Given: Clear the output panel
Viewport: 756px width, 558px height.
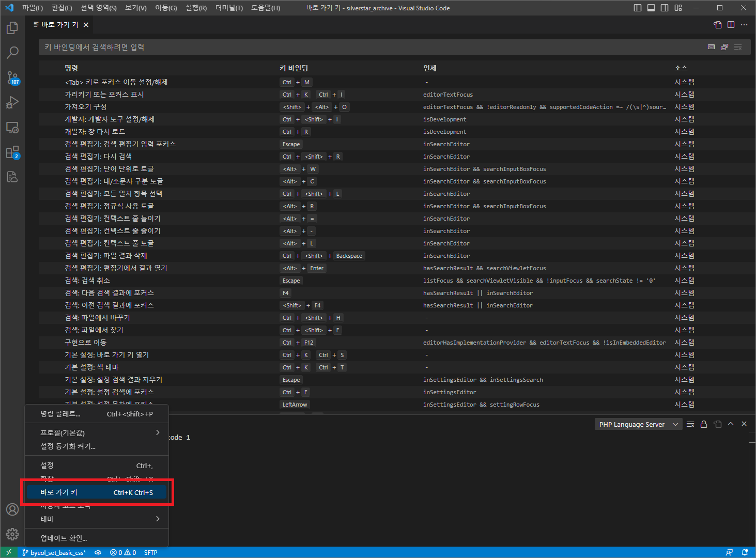Looking at the screenshot, I should click(x=690, y=424).
